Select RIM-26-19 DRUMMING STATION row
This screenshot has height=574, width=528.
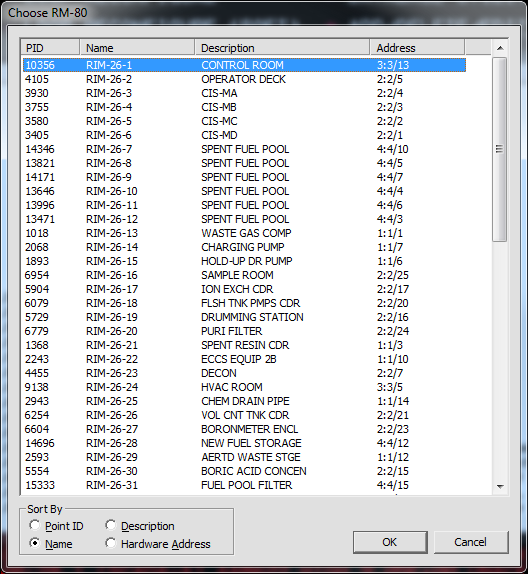click(244, 317)
